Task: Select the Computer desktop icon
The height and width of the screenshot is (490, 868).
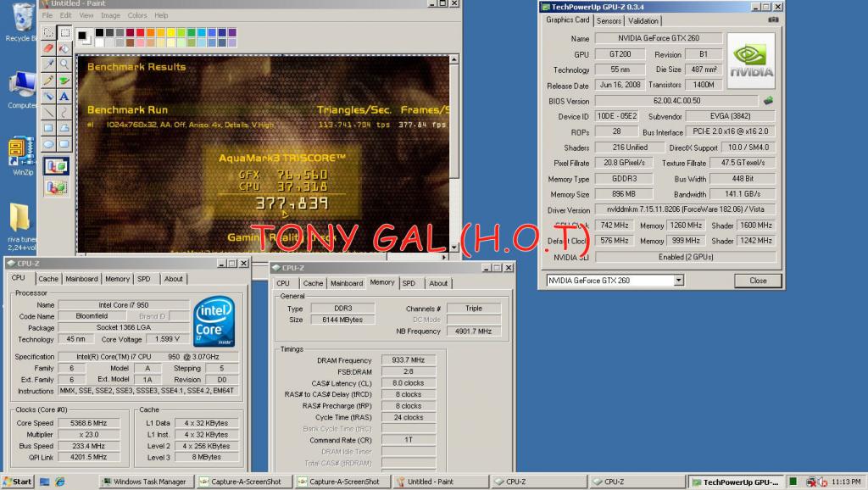Action: click(22, 90)
